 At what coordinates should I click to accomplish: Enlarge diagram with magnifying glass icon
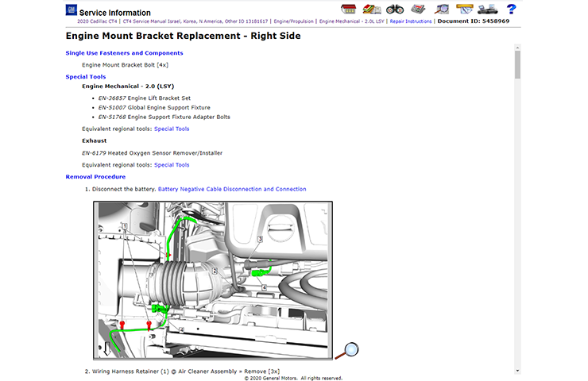347,351
